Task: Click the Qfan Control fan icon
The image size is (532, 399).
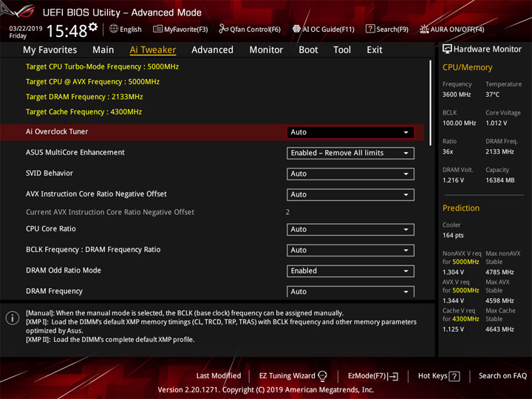Action: (x=223, y=29)
